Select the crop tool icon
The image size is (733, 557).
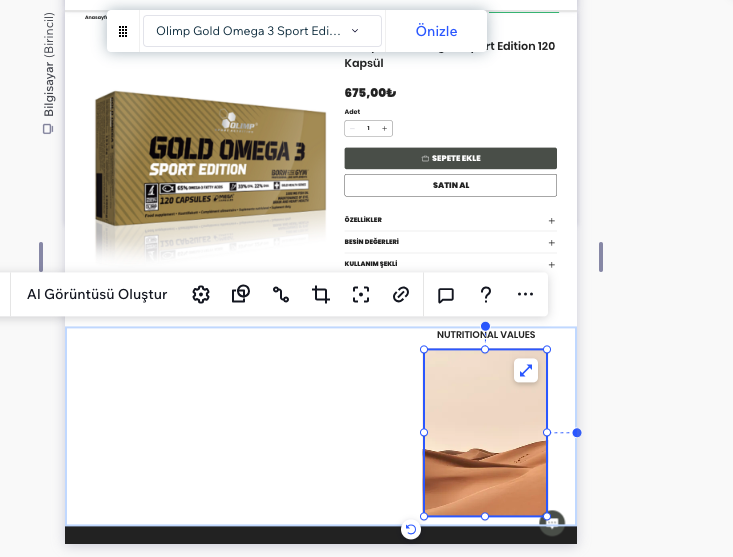tap(321, 294)
